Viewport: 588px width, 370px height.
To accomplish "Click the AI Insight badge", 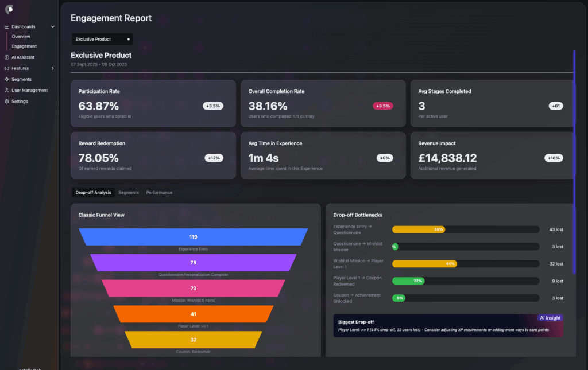I will click(x=550, y=318).
